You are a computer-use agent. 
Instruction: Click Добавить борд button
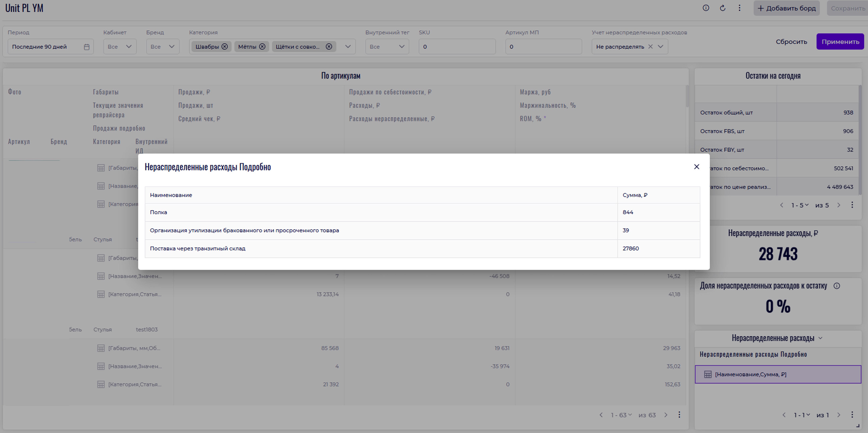click(787, 8)
